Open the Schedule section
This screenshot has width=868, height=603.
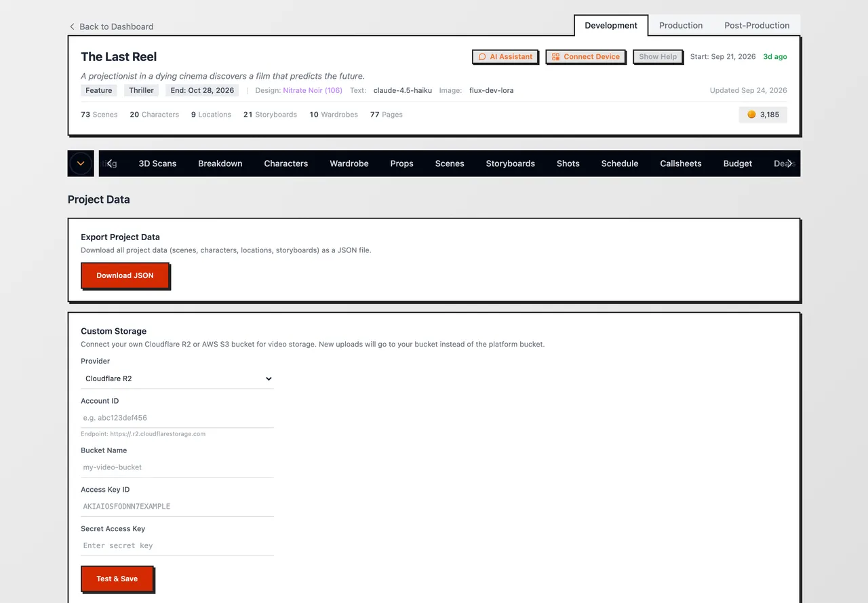tap(620, 163)
